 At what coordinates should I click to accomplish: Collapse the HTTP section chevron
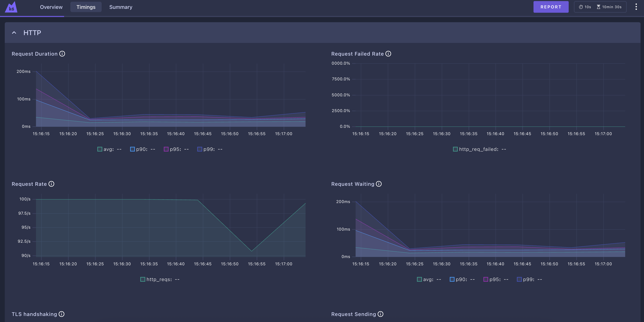pyautogui.click(x=14, y=33)
